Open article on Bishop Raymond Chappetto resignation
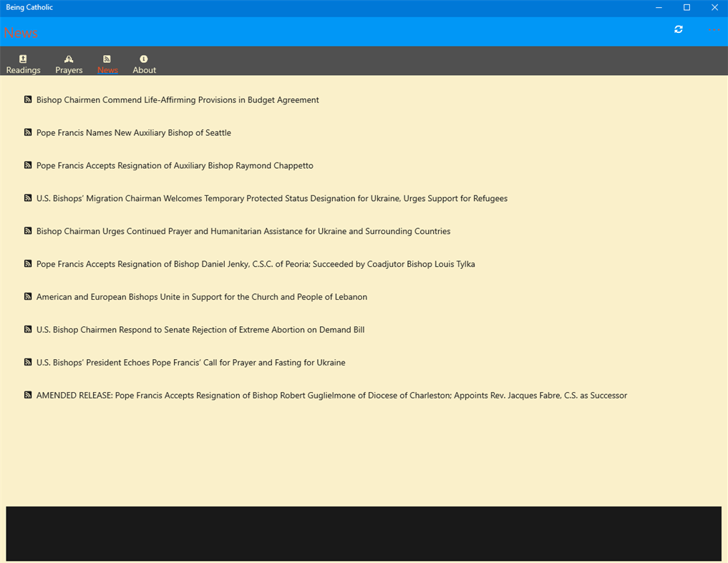Image resolution: width=728 pixels, height=563 pixels. 175,165
